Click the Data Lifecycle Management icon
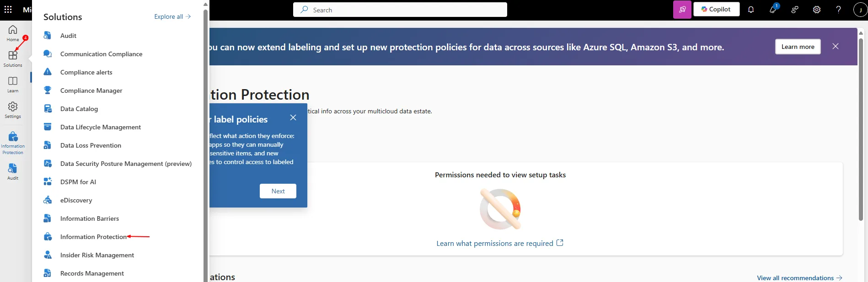 tap(48, 127)
